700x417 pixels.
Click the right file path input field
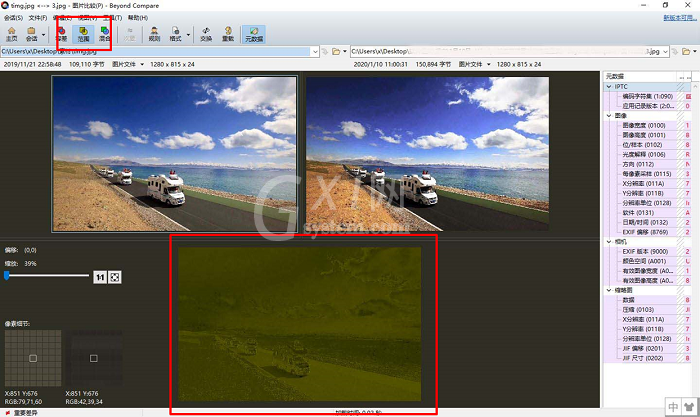[x=505, y=51]
